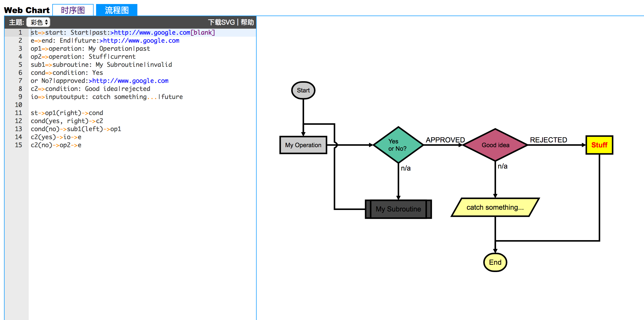Click the catch something... parallelogram
The height and width of the screenshot is (320, 644).
tap(495, 207)
